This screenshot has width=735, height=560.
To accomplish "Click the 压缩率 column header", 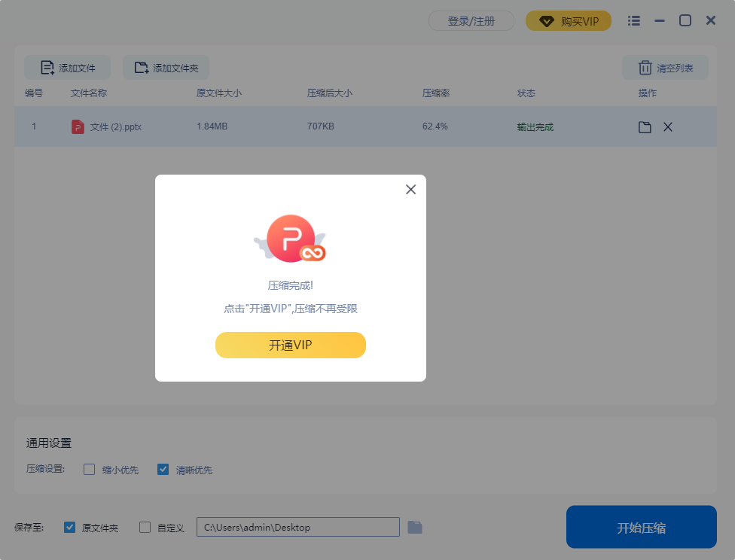I will pos(436,93).
